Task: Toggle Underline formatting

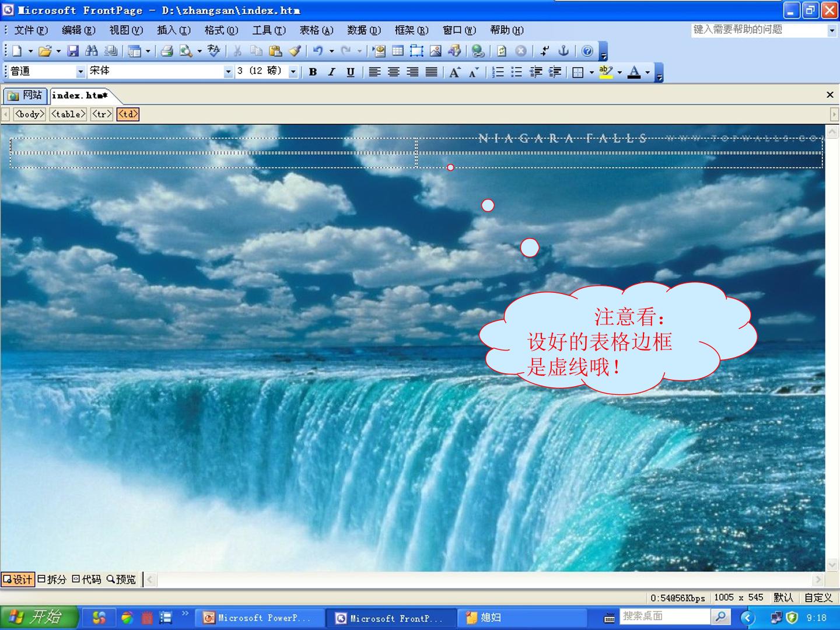Action: 351,72
